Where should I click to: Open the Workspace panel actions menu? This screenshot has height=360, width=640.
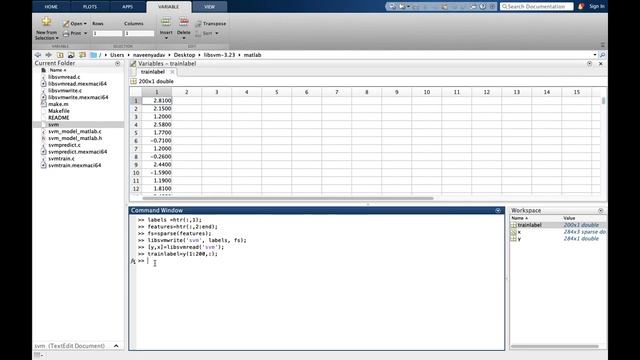click(600, 211)
